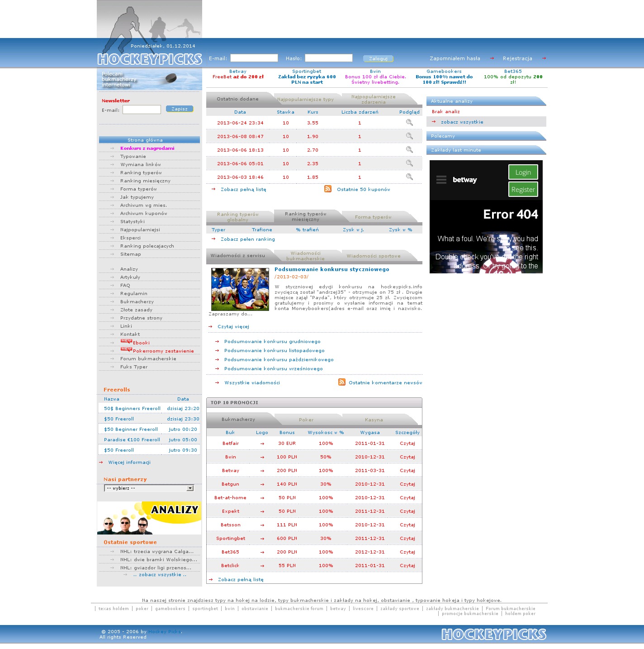Open preview magnifier for 2013-06-03 18:46 coupon

coord(409,177)
